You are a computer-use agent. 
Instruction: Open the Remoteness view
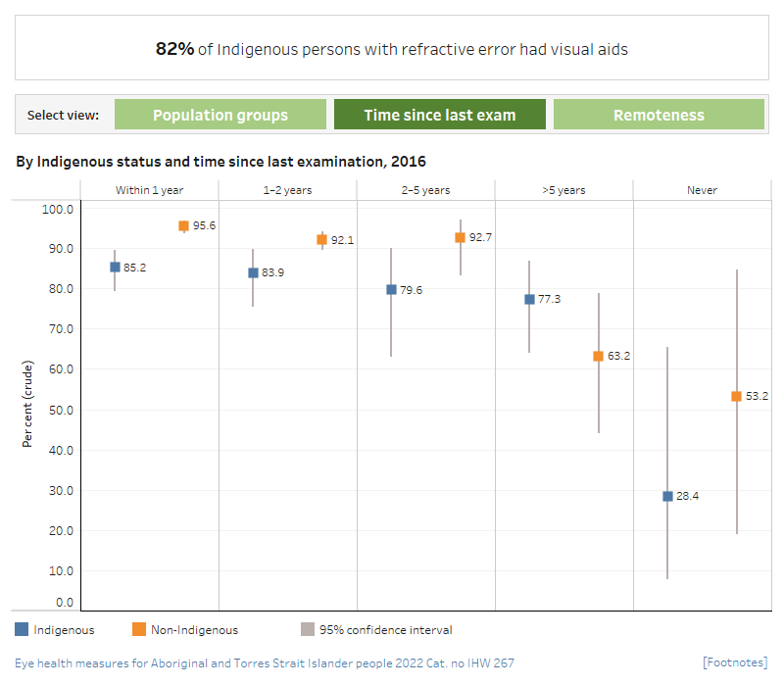click(x=659, y=115)
